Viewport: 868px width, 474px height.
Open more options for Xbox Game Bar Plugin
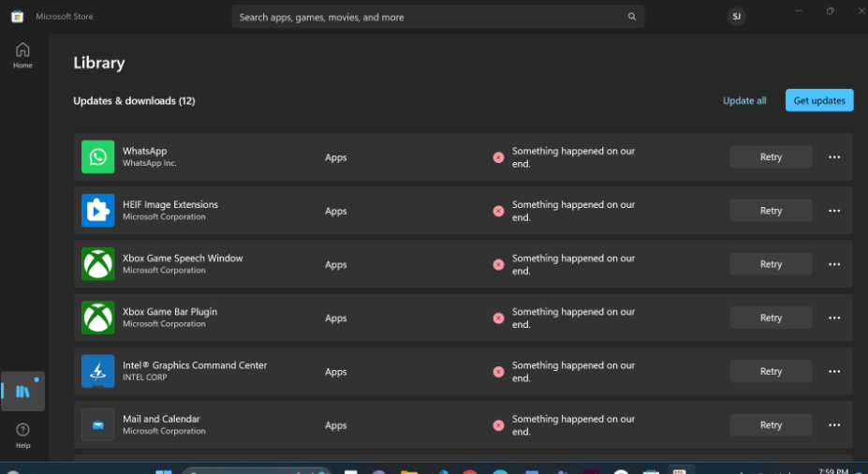[834, 318]
